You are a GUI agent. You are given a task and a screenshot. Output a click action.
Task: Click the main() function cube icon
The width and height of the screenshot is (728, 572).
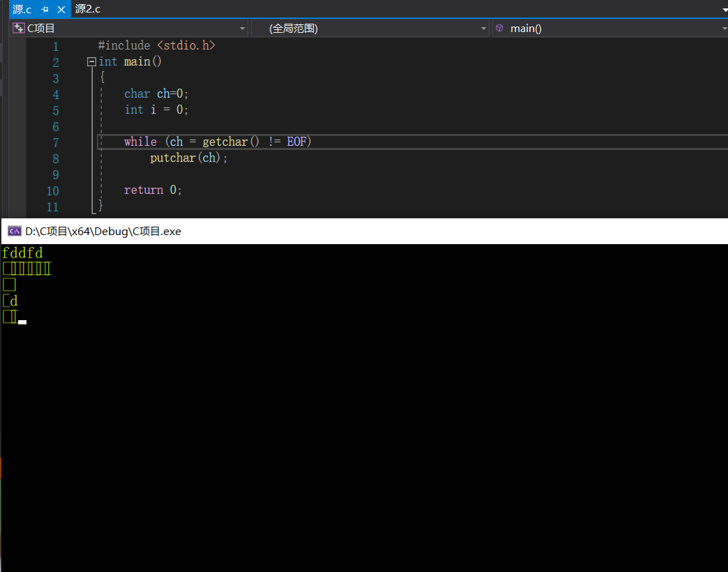499,29
